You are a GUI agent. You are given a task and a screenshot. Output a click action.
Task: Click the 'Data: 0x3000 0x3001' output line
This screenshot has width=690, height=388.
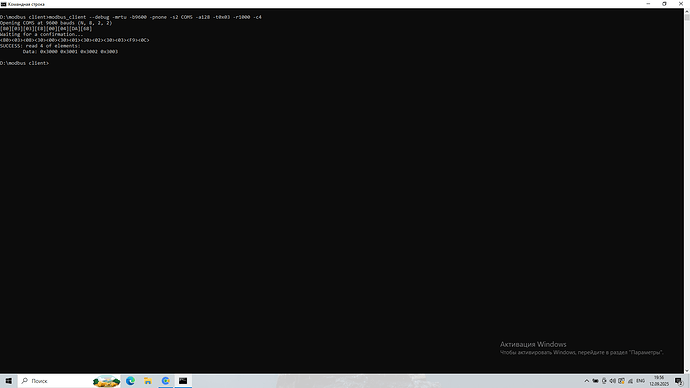[x=70, y=51]
